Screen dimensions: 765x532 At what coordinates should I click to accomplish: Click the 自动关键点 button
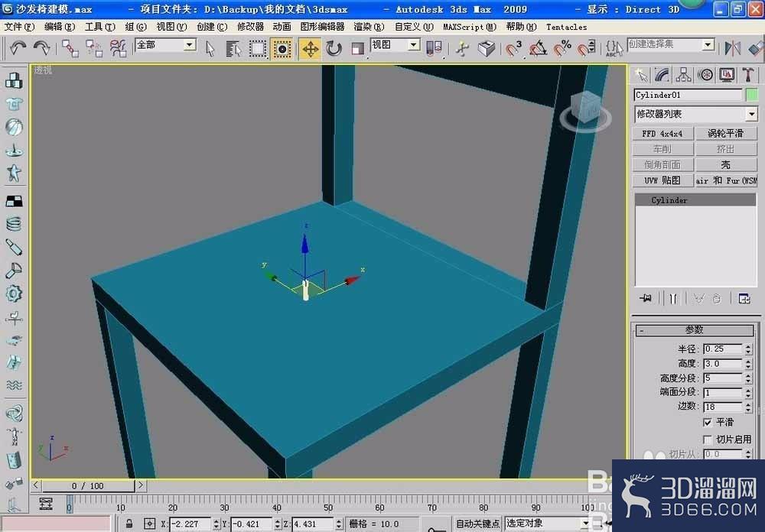(477, 524)
